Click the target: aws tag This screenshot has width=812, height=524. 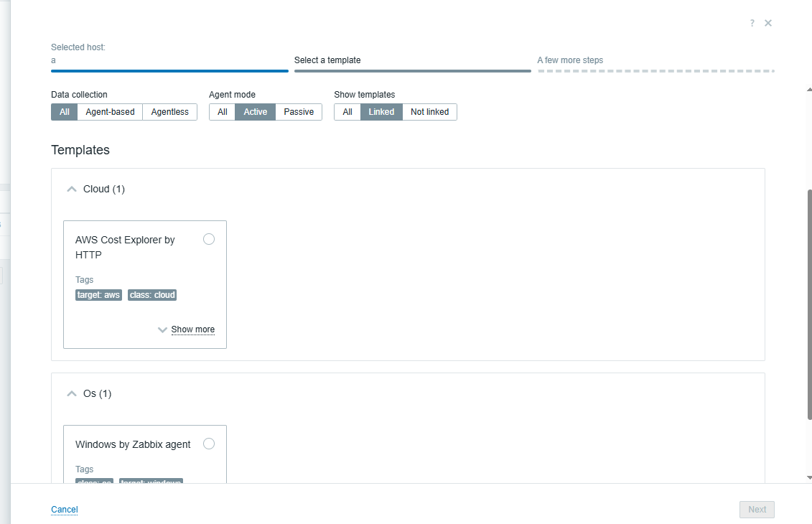(98, 295)
